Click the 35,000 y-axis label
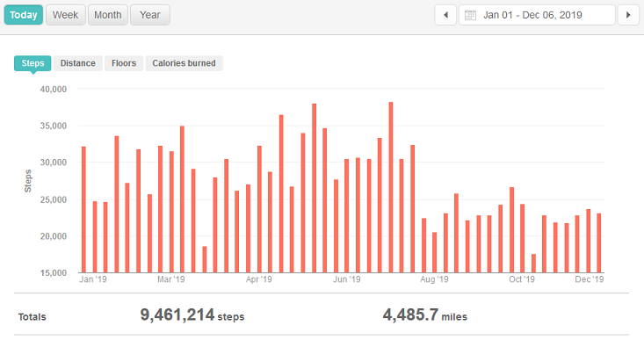This screenshot has width=644, height=340. [x=53, y=126]
